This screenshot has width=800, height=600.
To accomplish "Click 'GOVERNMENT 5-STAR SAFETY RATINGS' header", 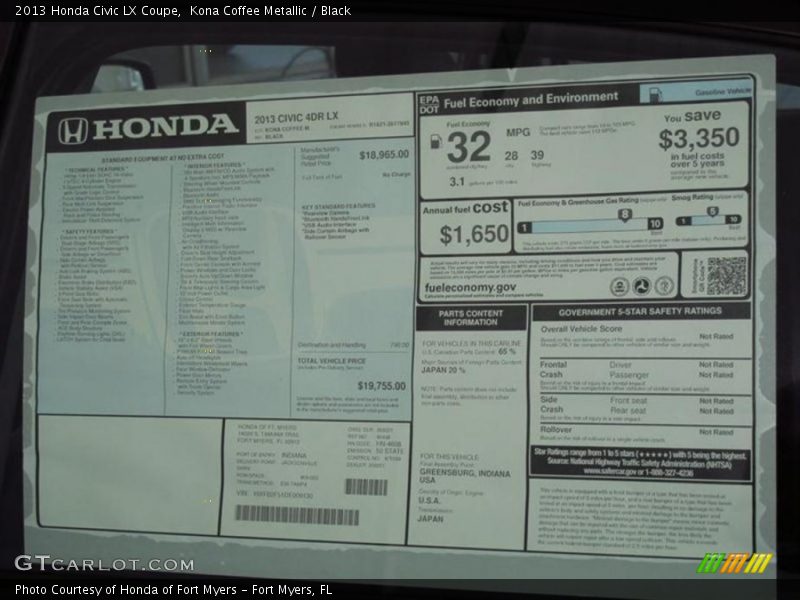I will pos(640,312).
